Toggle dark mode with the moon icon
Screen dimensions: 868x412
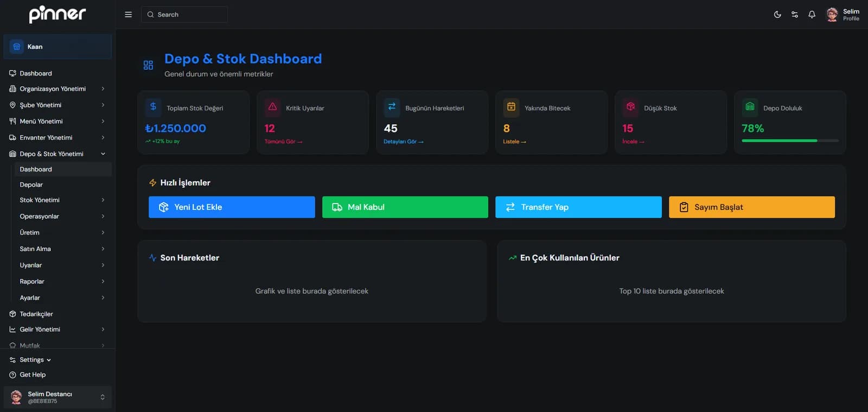(x=777, y=15)
